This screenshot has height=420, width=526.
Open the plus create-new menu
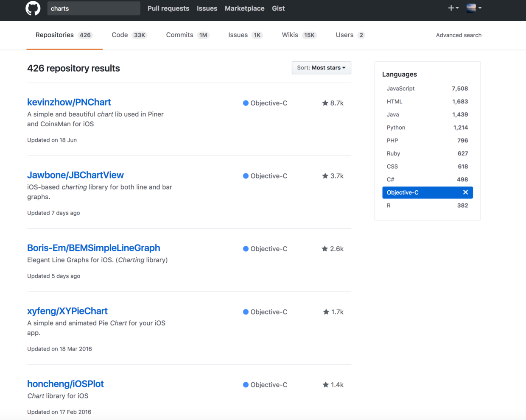point(453,8)
